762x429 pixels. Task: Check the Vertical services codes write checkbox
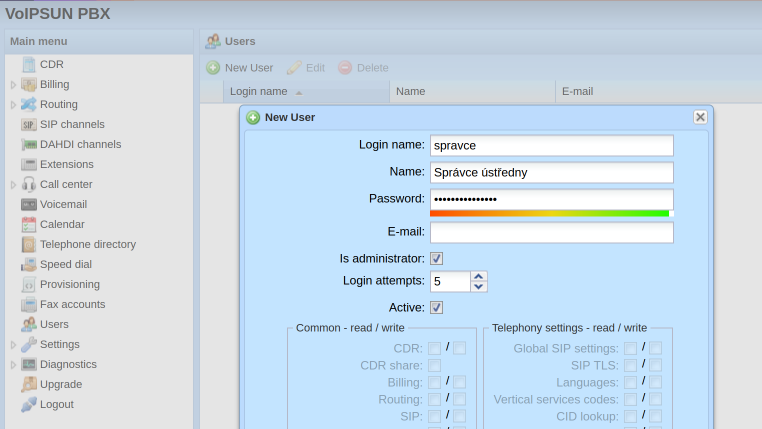pyautogui.click(x=655, y=399)
